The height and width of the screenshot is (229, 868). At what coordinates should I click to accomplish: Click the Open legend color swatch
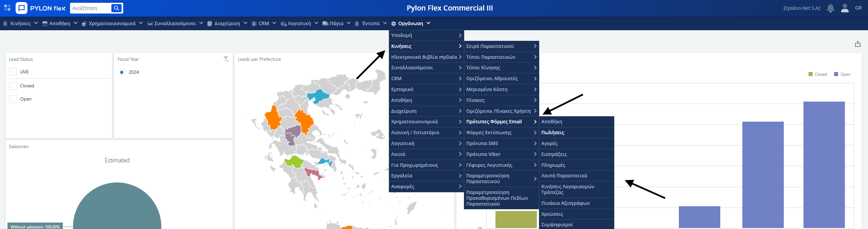[x=836, y=74]
